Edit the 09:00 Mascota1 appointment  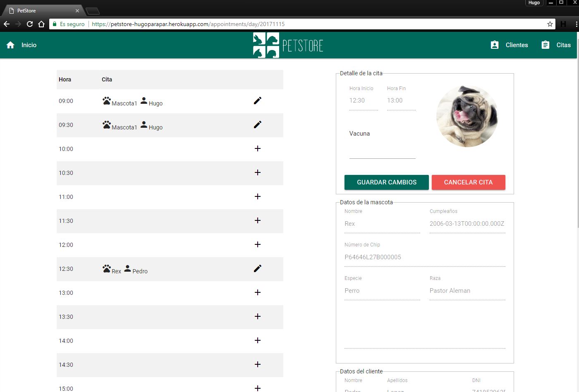coord(257,100)
